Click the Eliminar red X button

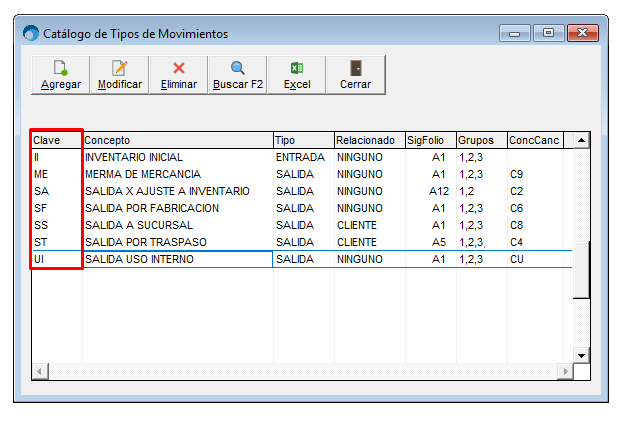tap(179, 75)
